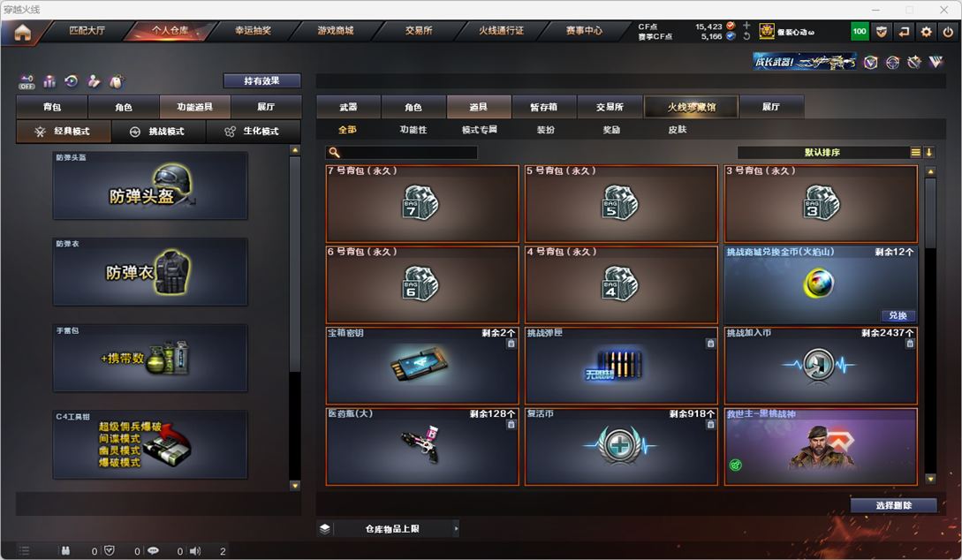This screenshot has width=962, height=560.
Task: Click the return arrow icon in header
Action: point(904,32)
